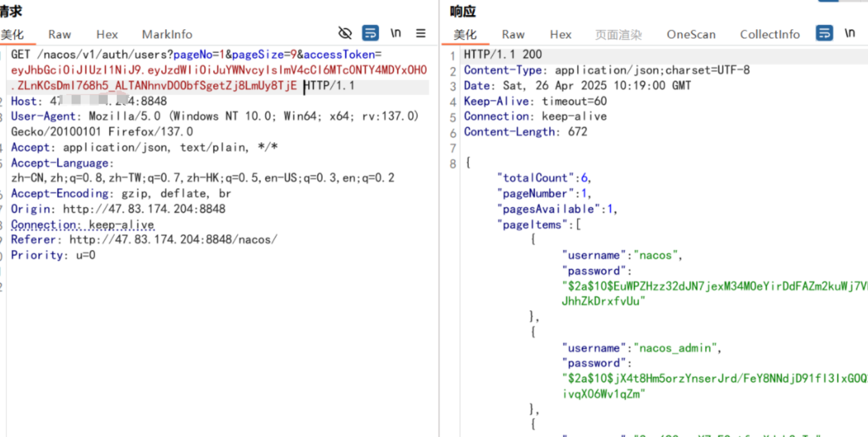Image resolution: width=868 pixels, height=437 pixels.
Task: Toggle word wrap icon in request panel
Action: 370,33
